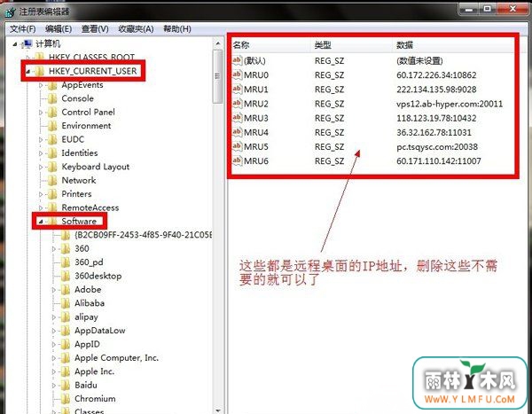Click data value 60.171.110.142:11007
Screen dimensions: 532x414
439,161
